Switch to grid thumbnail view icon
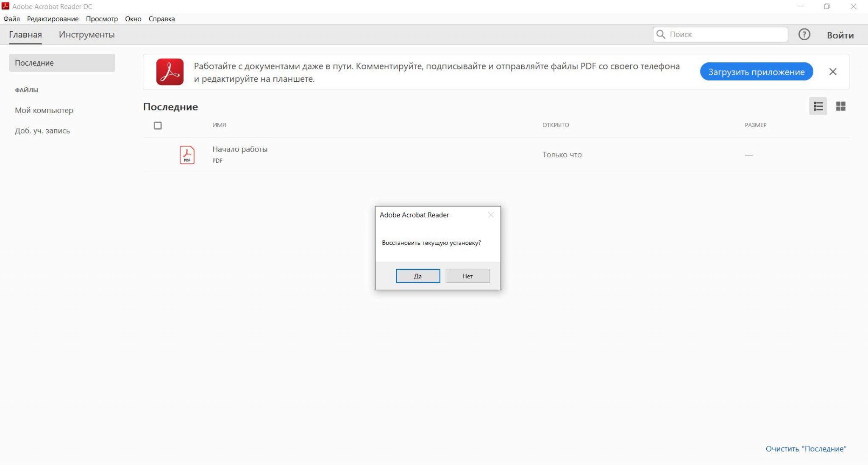Screen dimensions: 868x465 pyautogui.click(x=840, y=106)
